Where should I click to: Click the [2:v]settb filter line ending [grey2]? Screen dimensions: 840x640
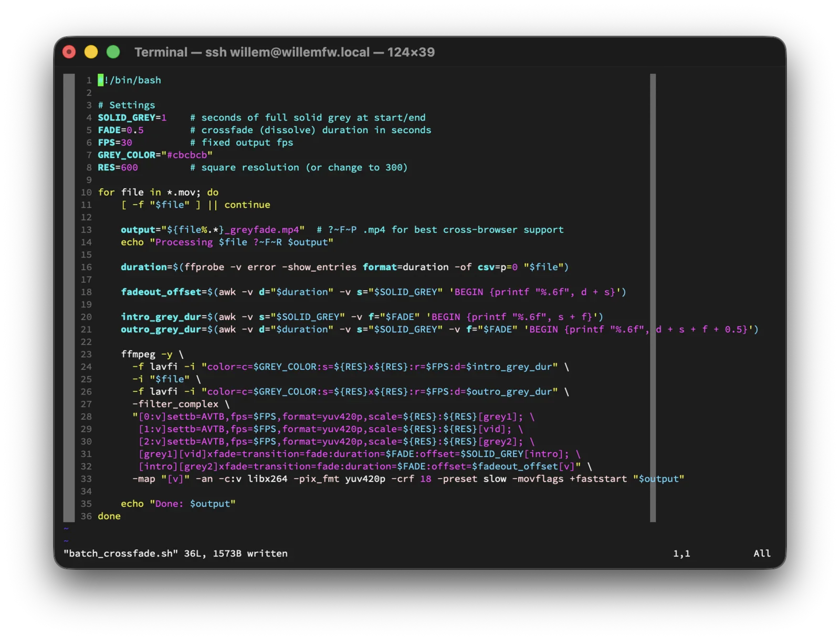coord(337,442)
